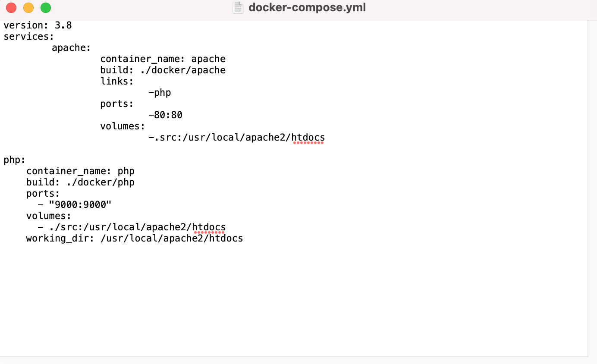Click the yellow minimize button
This screenshot has height=364, width=597.
click(x=28, y=7)
